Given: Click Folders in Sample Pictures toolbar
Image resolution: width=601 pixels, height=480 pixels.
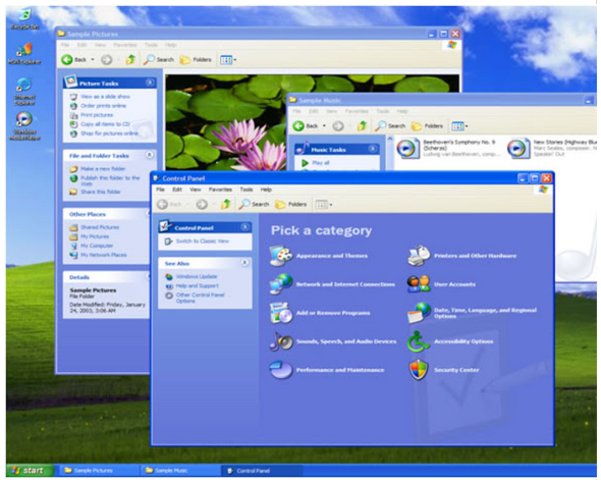Looking at the screenshot, I should click(196, 59).
